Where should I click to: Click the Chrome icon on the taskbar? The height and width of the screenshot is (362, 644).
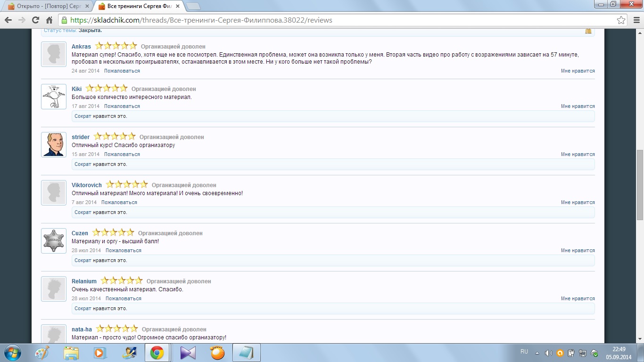click(157, 353)
